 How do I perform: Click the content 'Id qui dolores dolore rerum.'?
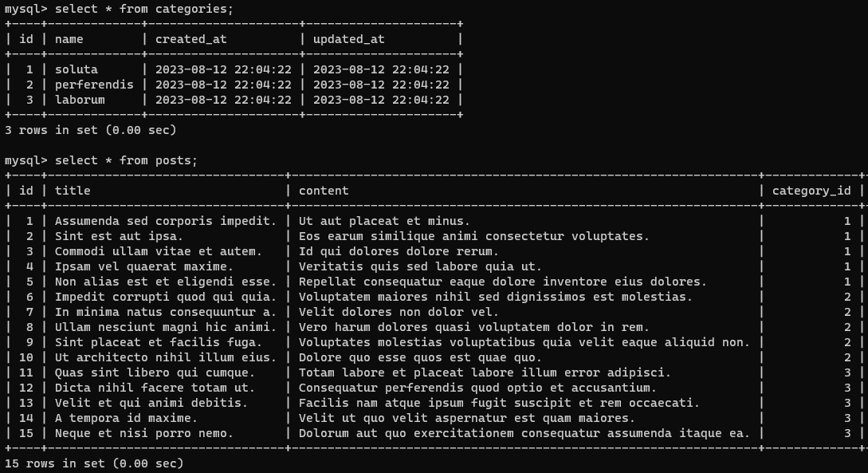click(399, 251)
